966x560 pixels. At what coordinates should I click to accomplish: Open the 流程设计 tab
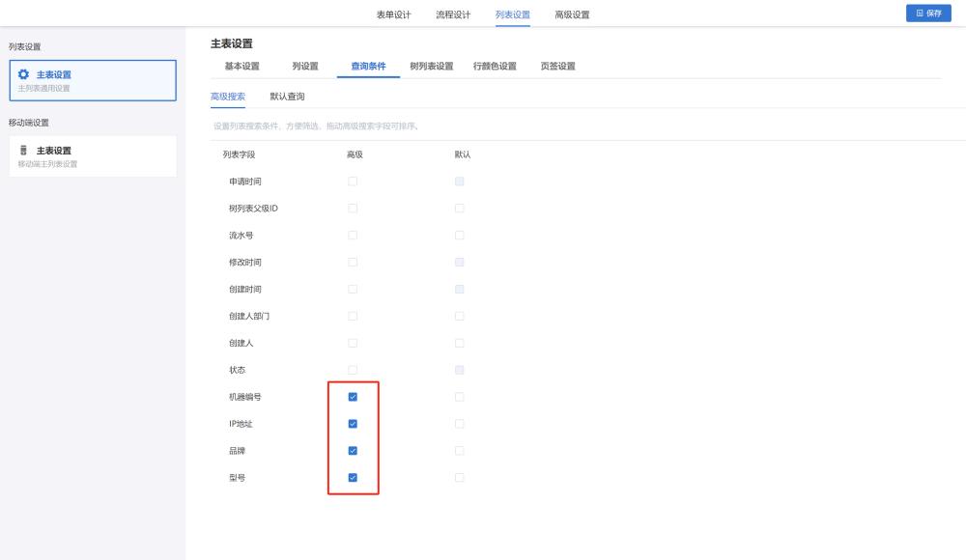tap(453, 14)
